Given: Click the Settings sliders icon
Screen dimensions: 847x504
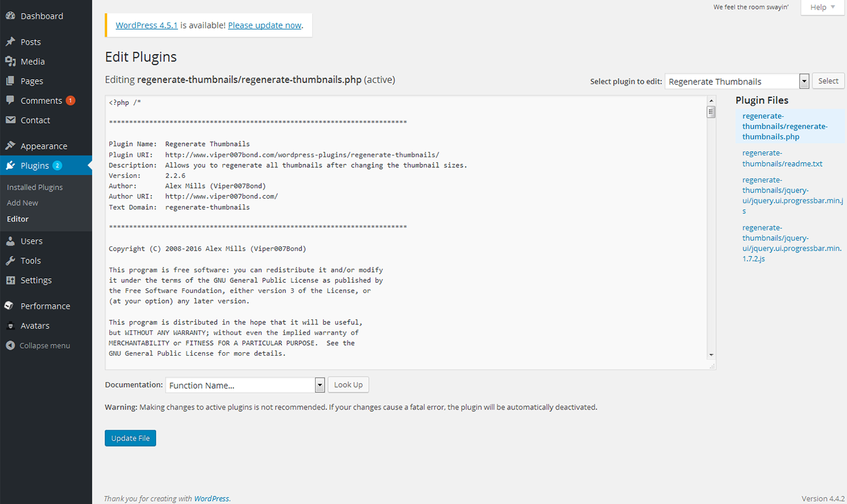Looking at the screenshot, I should click(x=10, y=280).
